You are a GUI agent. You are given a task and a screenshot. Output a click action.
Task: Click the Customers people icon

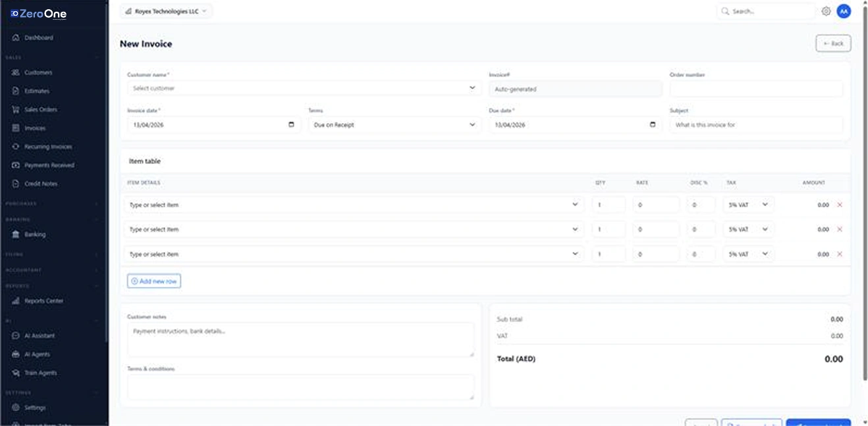tap(16, 72)
